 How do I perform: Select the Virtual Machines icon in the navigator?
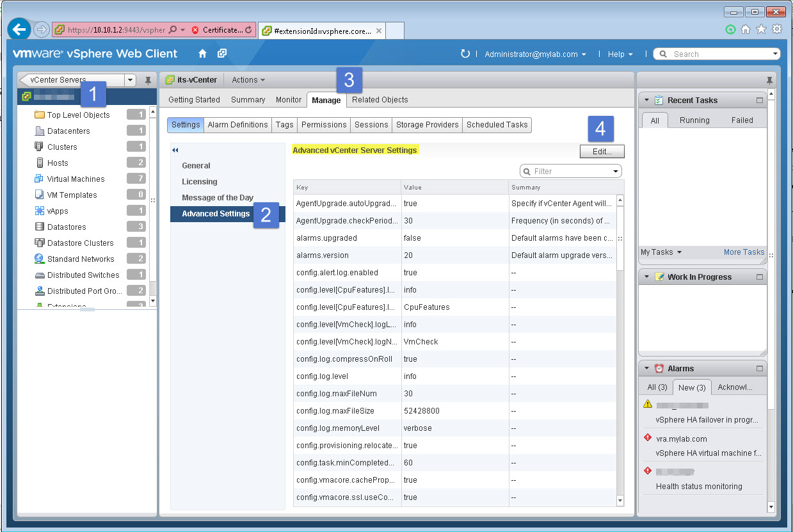point(40,179)
